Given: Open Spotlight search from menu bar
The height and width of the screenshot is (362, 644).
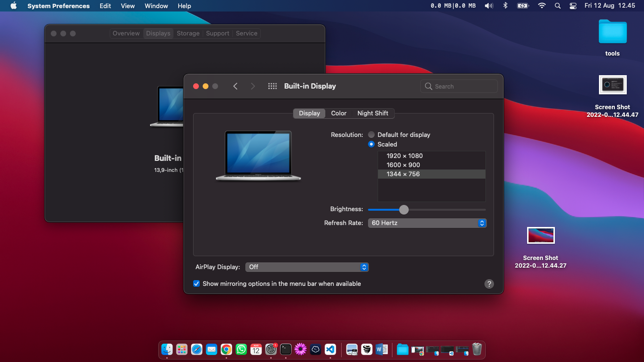Looking at the screenshot, I should (x=557, y=6).
